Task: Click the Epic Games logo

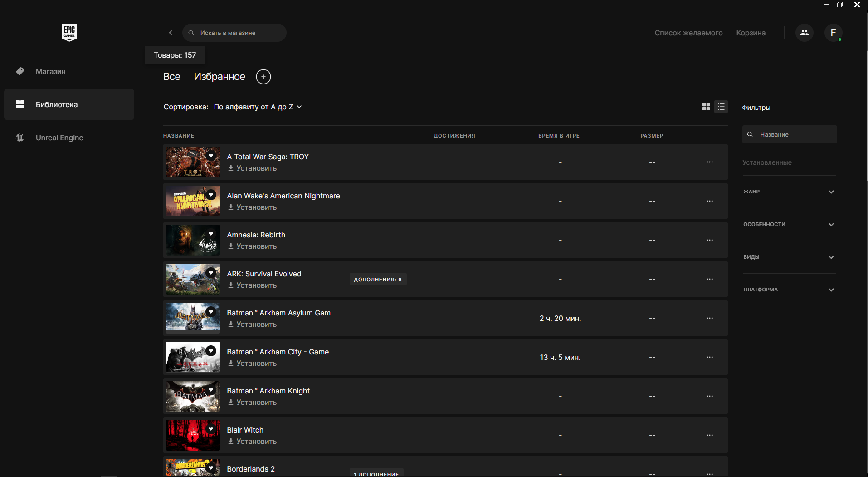Action: click(x=69, y=32)
